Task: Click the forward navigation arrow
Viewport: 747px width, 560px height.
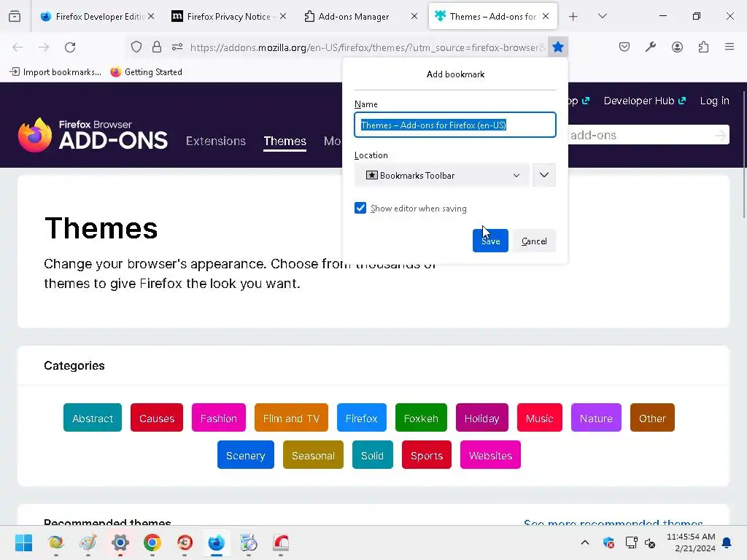Action: tap(44, 47)
